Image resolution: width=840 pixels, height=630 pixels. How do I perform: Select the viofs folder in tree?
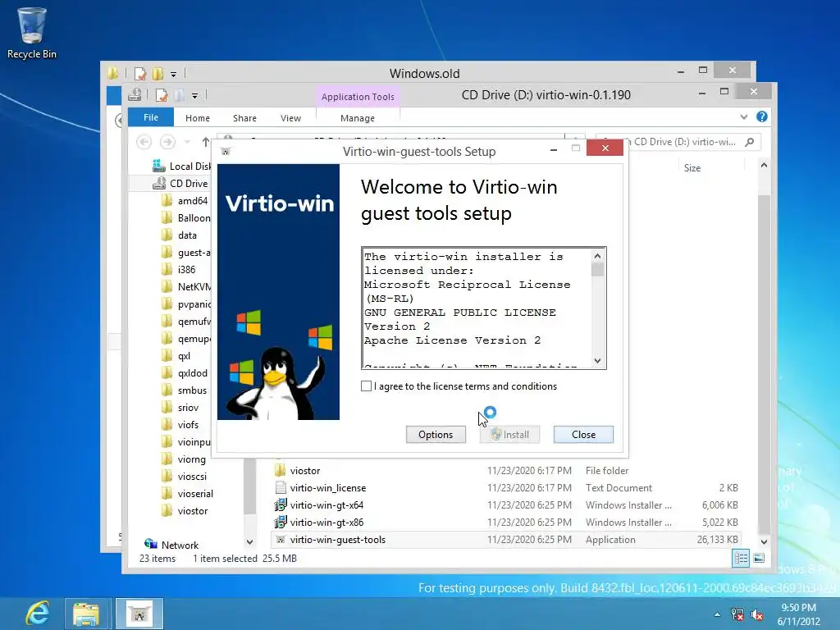point(180,424)
